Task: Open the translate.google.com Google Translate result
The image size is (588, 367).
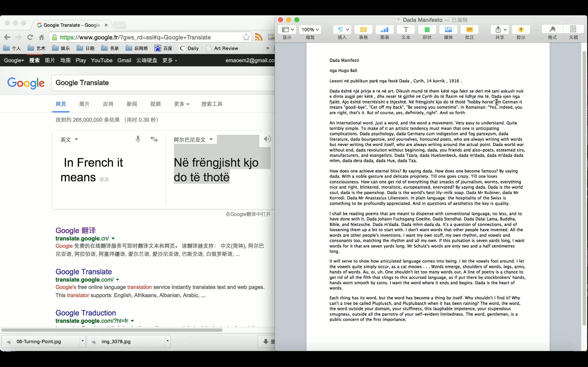Action: pos(84,272)
